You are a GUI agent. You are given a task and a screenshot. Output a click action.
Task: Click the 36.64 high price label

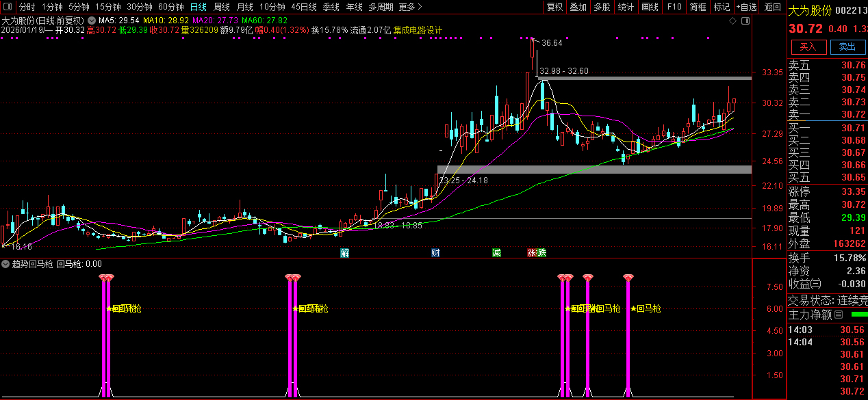click(552, 42)
